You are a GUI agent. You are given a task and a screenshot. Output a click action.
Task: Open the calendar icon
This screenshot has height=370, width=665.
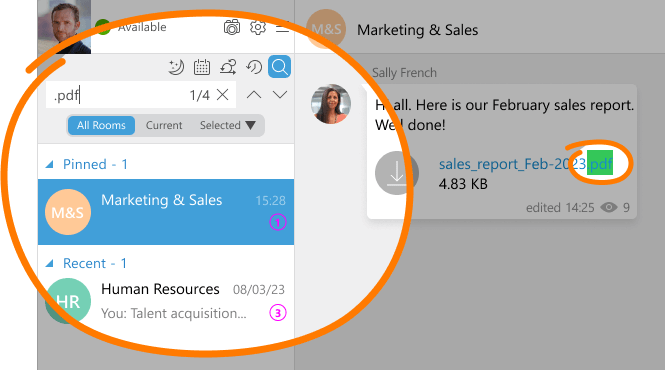click(202, 67)
